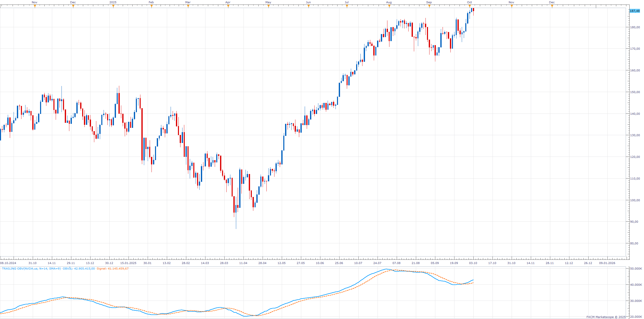Click the 05.09 date label
Screen dimensions: 644x319
click(x=435, y=263)
